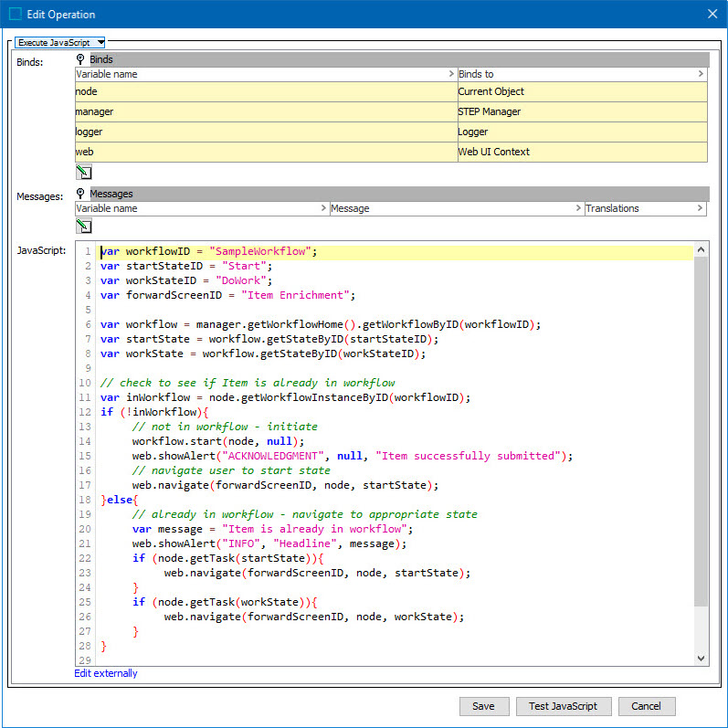Cancel the edit operation
This screenshot has width=728, height=728.
[646, 706]
